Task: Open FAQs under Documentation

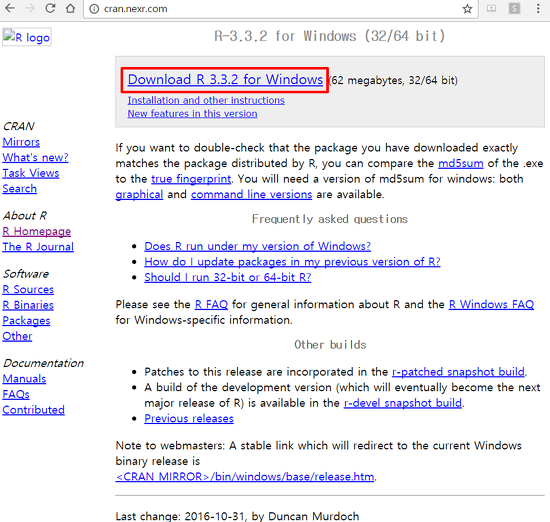Action: coord(16,395)
